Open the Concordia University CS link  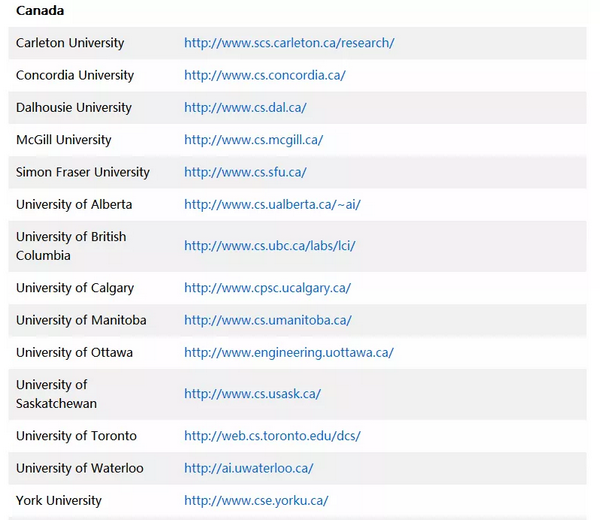click(x=264, y=75)
